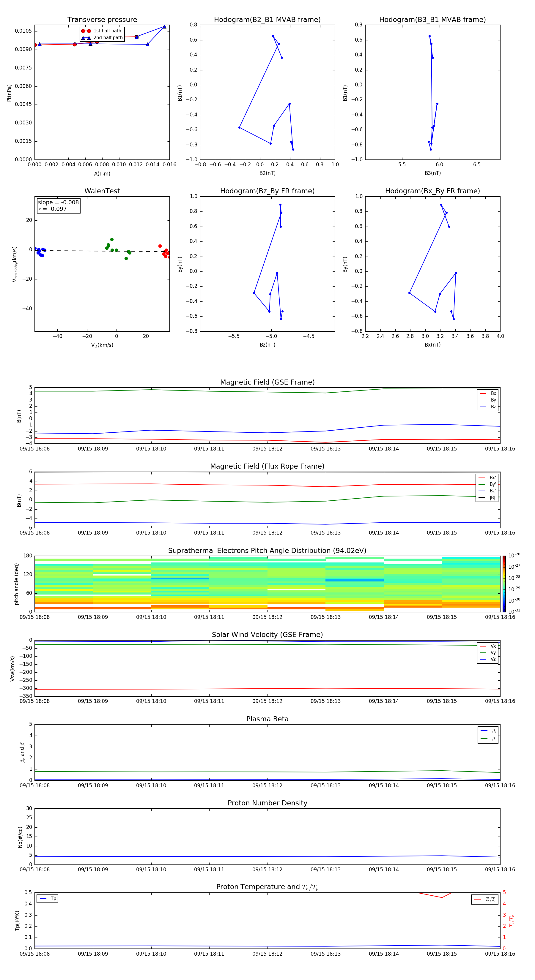The width and height of the screenshot is (535, 980).
Task: Click 'B3(nT)' x-axis label
Action: pos(432,173)
